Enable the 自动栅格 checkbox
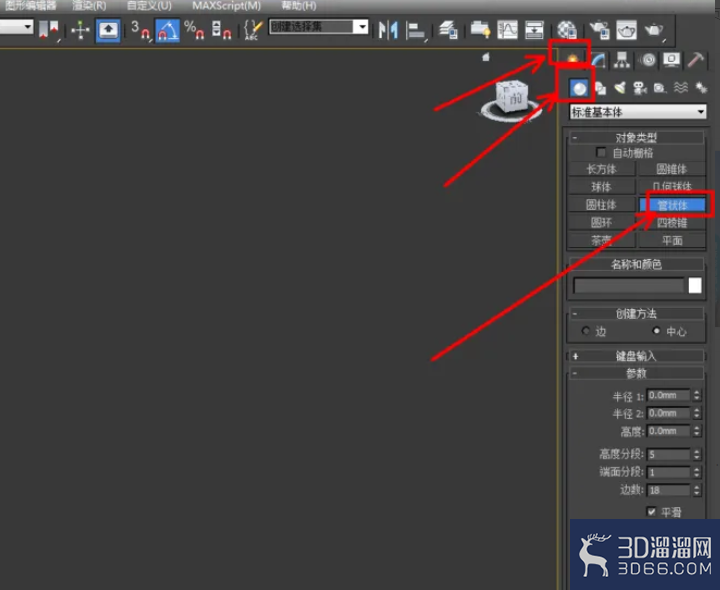 pyautogui.click(x=600, y=152)
